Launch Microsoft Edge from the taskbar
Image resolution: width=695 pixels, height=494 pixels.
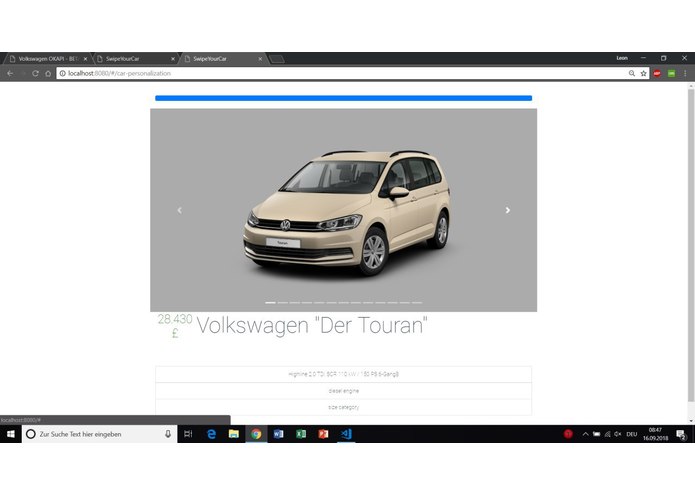pyautogui.click(x=211, y=434)
